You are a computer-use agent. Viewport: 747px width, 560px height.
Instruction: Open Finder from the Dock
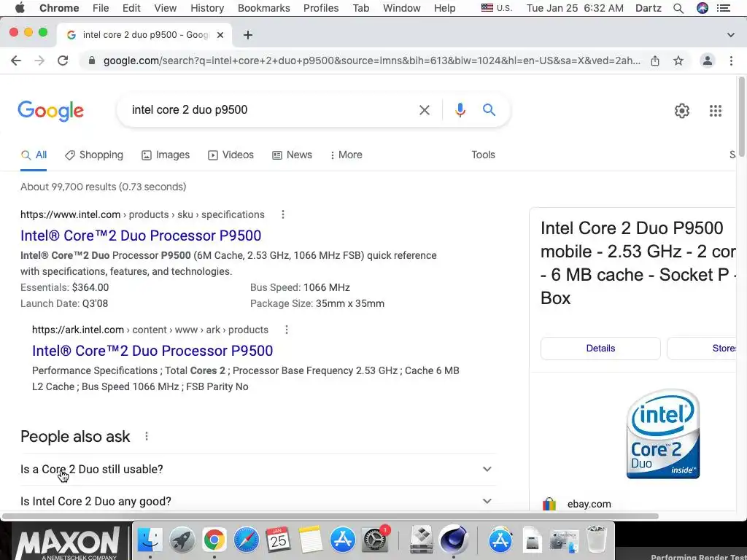(150, 540)
